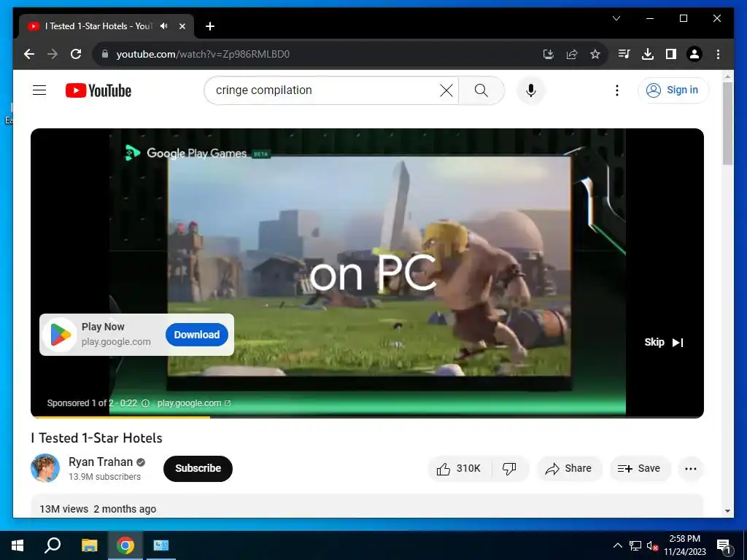Open Chrome profile menu
Viewport: 747px width, 560px height.
click(x=694, y=54)
